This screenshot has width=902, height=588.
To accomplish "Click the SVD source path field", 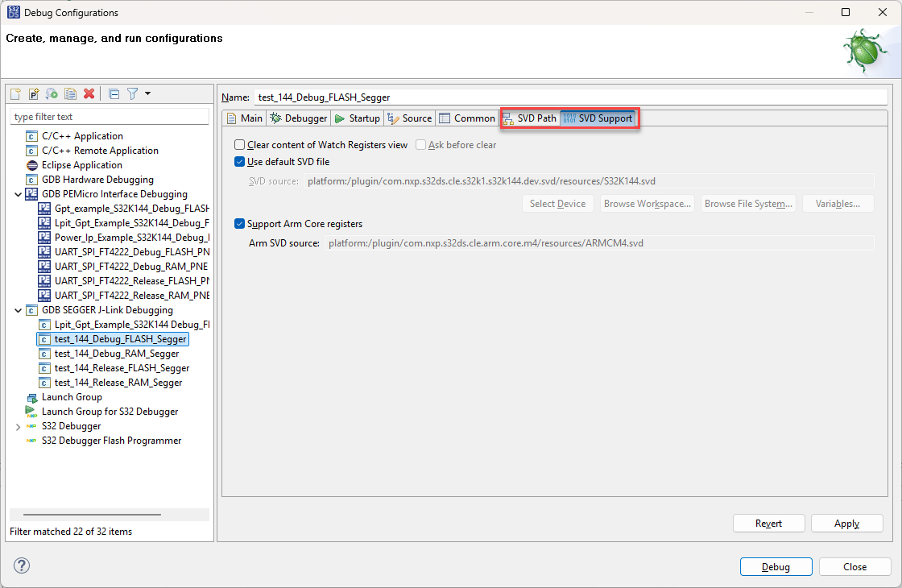I will [x=589, y=181].
